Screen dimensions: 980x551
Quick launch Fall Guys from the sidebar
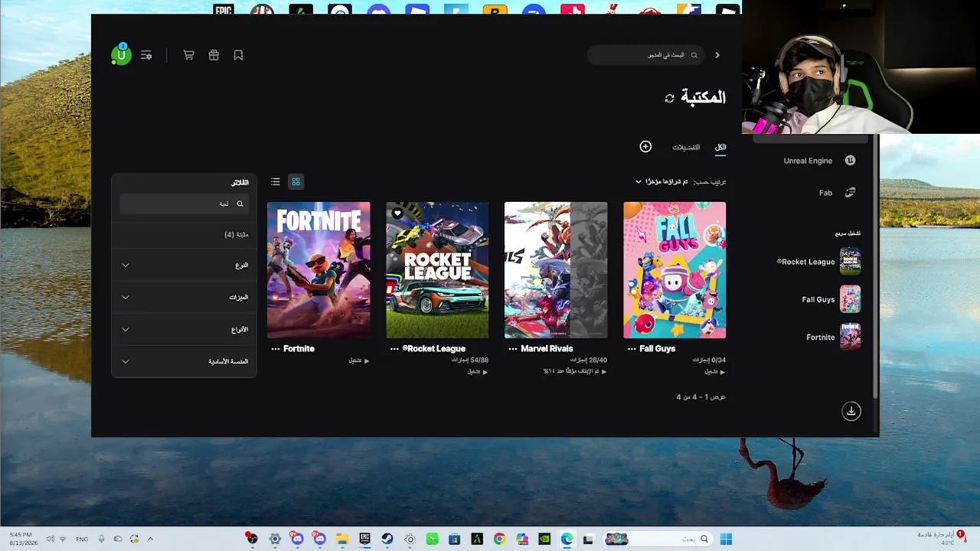pyautogui.click(x=831, y=299)
